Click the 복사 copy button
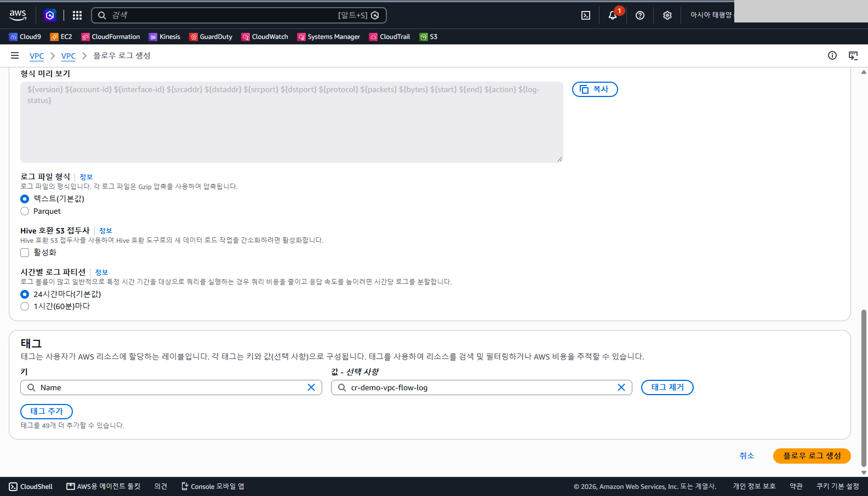Image resolution: width=868 pixels, height=496 pixels. (595, 89)
